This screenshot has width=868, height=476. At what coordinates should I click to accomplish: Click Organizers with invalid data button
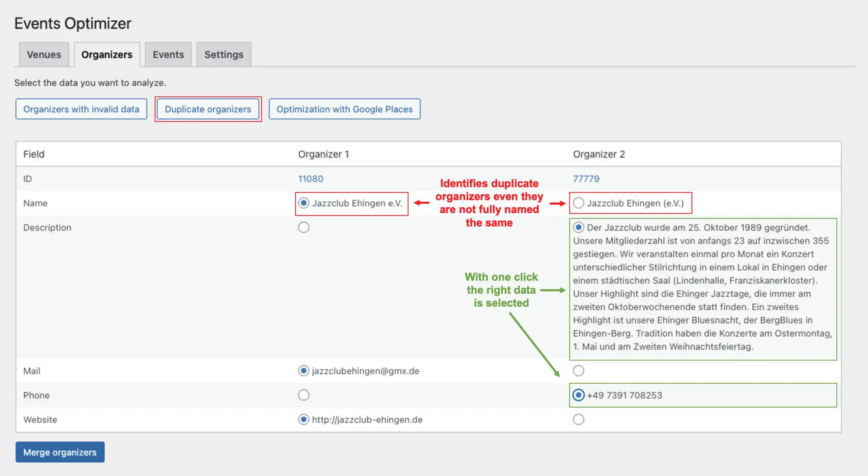pyautogui.click(x=81, y=109)
